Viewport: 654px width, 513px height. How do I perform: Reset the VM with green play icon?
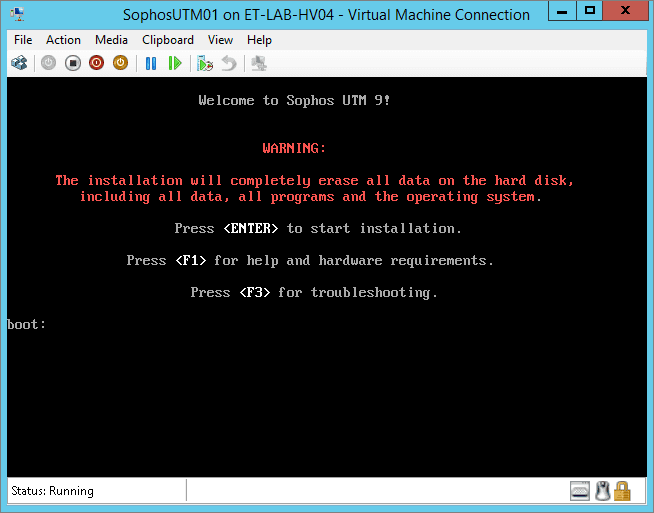coord(175,63)
